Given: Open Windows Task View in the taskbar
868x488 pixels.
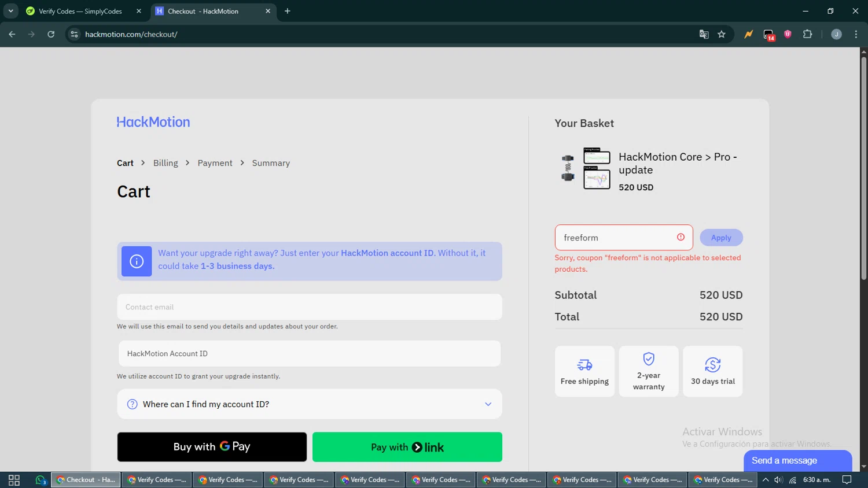Looking at the screenshot, I should tap(14, 480).
